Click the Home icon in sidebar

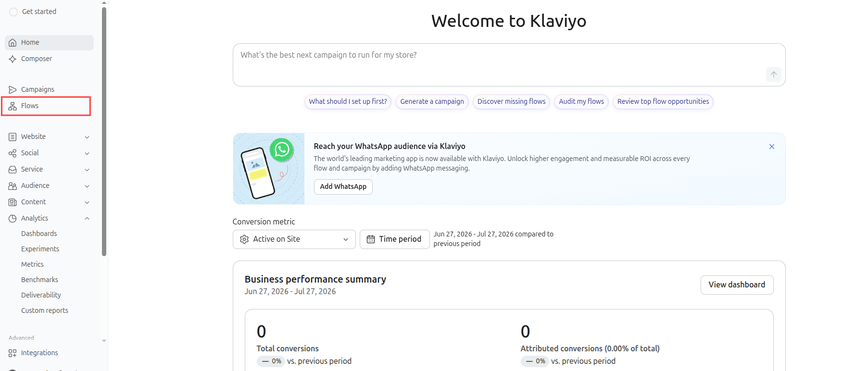coord(13,43)
